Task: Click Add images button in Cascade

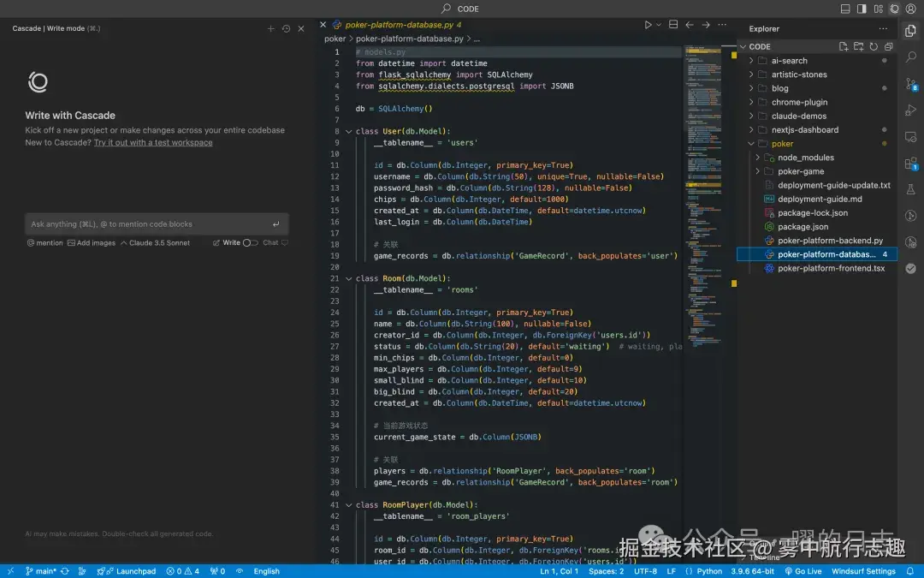Action: click(x=91, y=243)
